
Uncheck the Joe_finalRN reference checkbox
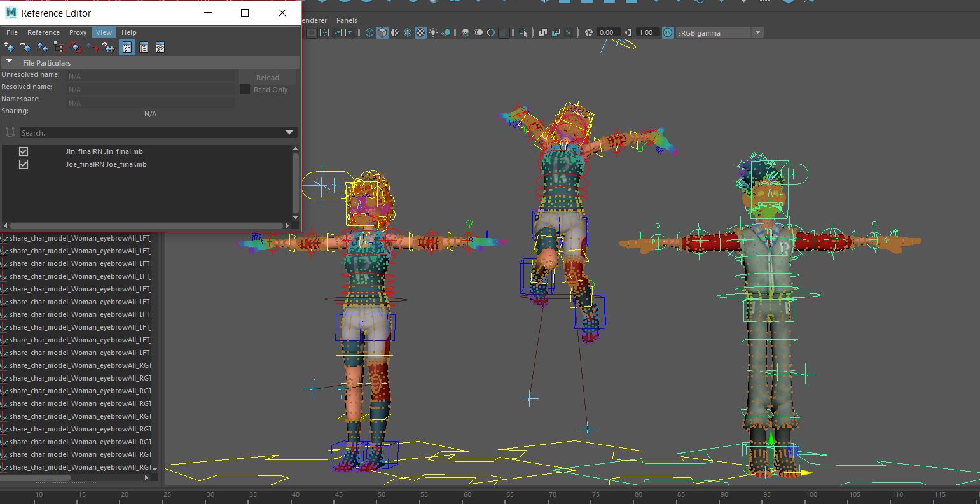point(24,164)
